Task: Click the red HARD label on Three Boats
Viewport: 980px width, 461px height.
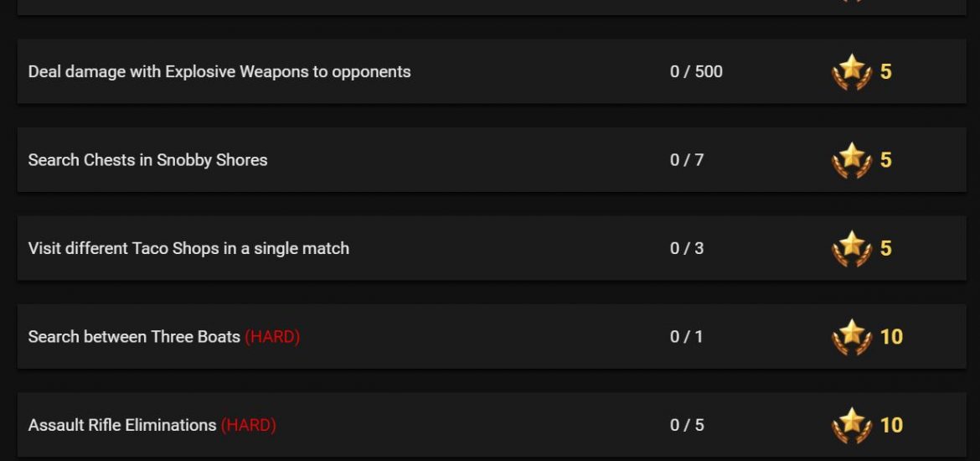Action: coord(272,336)
